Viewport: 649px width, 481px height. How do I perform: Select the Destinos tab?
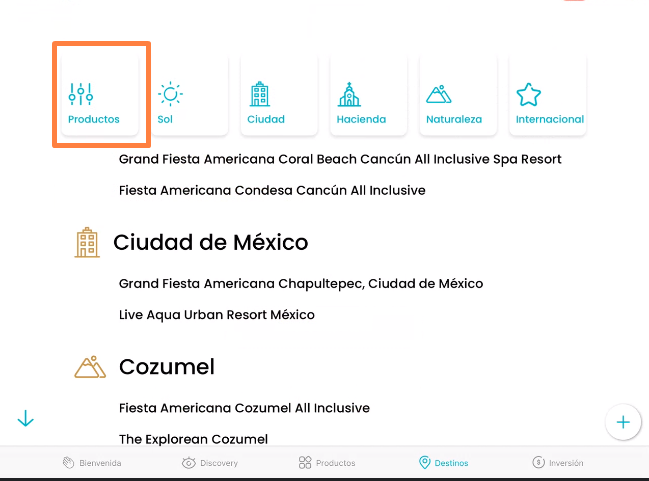click(443, 463)
